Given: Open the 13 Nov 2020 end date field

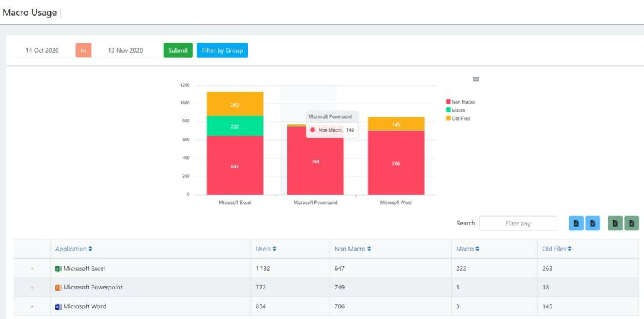Looking at the screenshot, I should (x=125, y=50).
